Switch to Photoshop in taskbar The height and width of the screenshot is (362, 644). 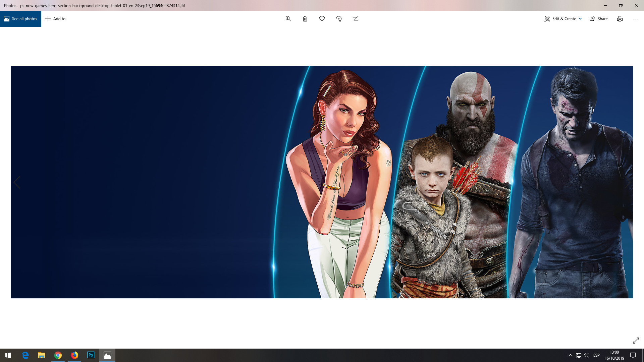coord(91,355)
